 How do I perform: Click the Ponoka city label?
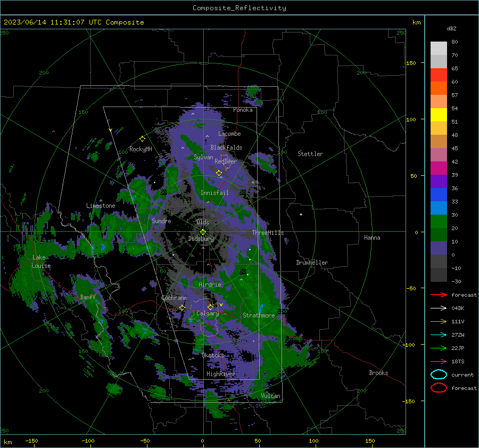coord(243,110)
